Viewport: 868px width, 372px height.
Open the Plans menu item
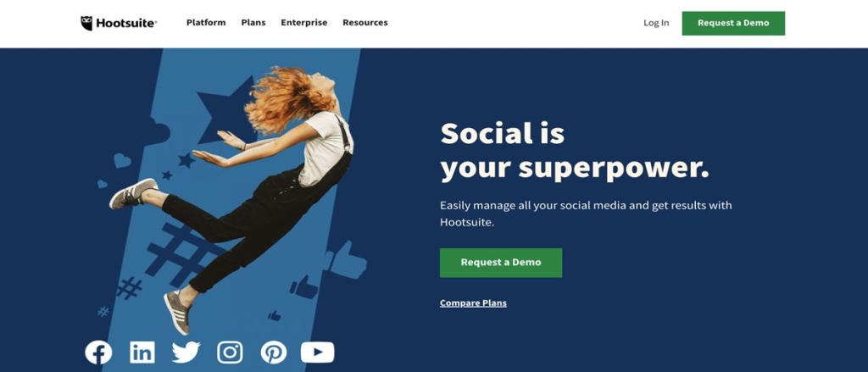click(253, 23)
